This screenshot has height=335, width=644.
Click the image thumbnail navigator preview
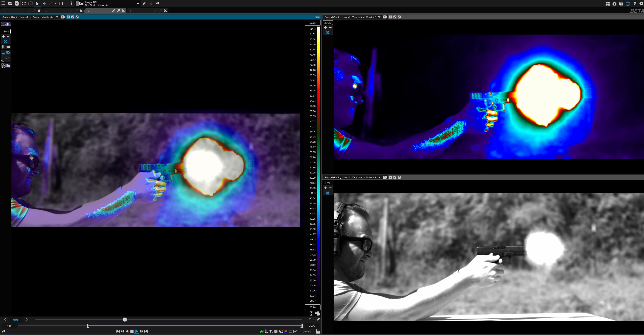point(6,24)
